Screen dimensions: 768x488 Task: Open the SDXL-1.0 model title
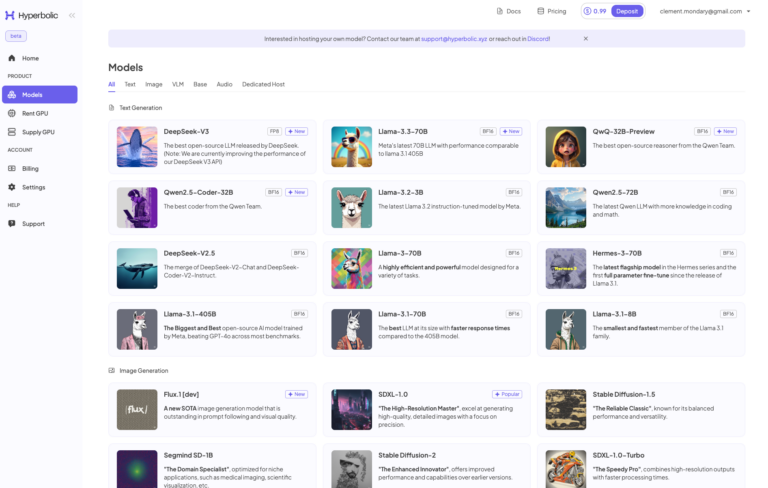coord(393,394)
